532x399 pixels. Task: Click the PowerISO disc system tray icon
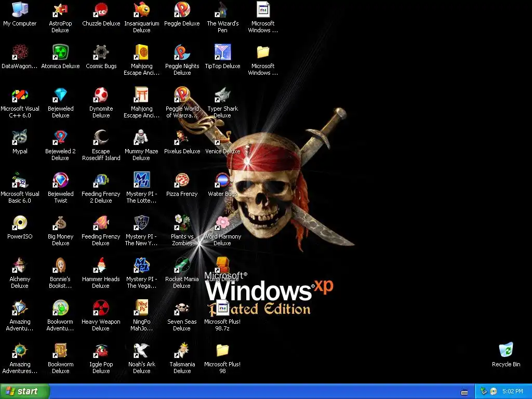click(494, 392)
